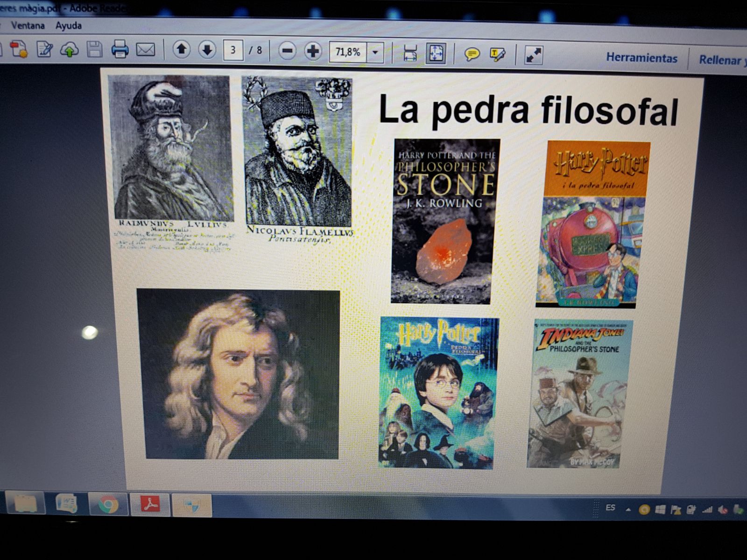The width and height of the screenshot is (747, 560).
Task: Select the highlight text tool
Action: pos(498,55)
